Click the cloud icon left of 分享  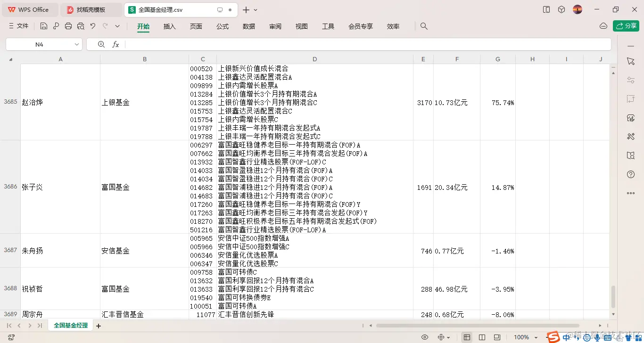pyautogui.click(x=603, y=26)
